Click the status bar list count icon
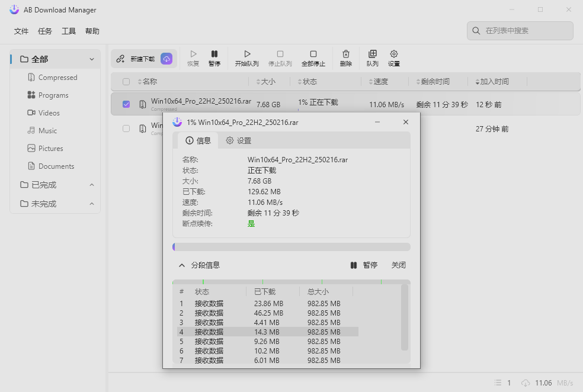 498,383
